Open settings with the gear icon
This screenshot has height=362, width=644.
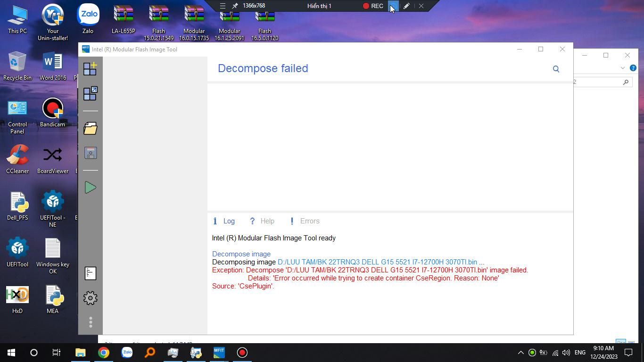tap(90, 298)
